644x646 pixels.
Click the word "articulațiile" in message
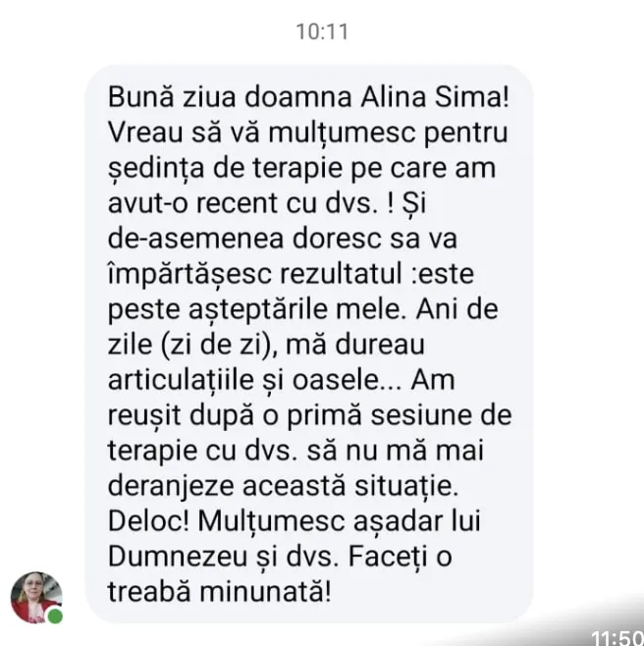[181, 380]
